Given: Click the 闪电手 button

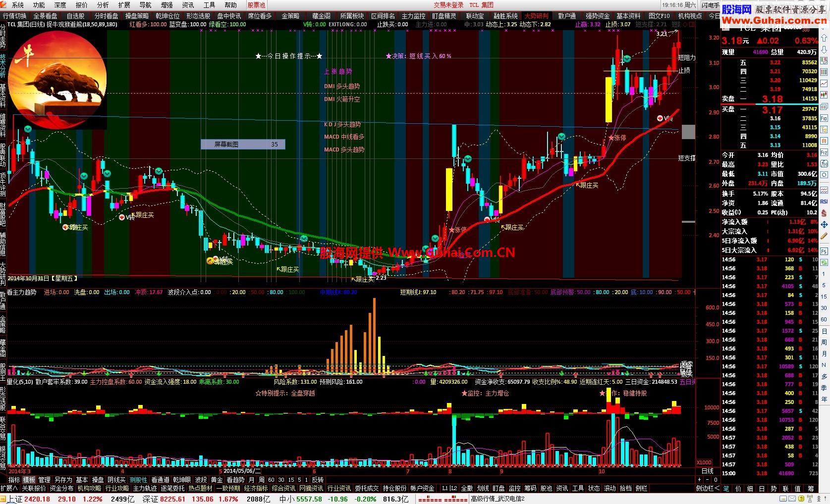Looking at the screenshot, I should tap(711, 5).
